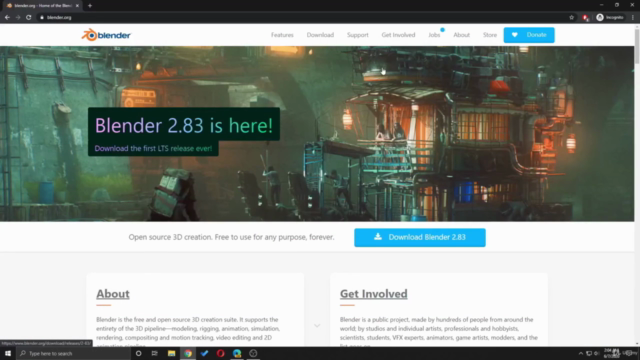Open File Explorer from the taskbar

[171, 353]
